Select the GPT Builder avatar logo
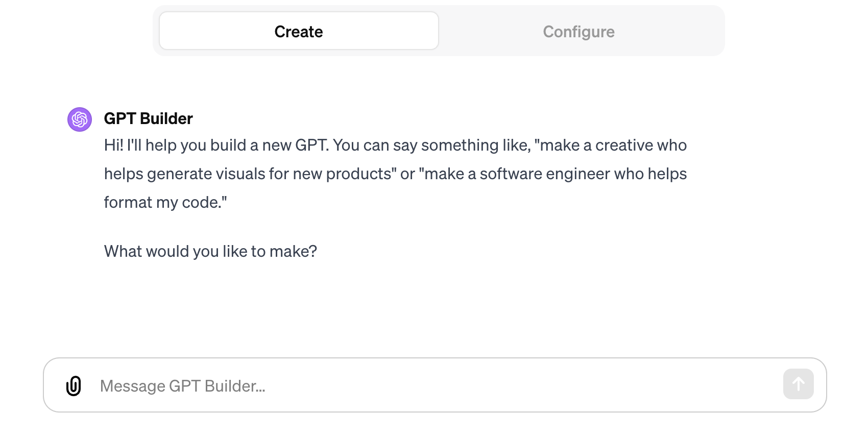Viewport: 868px width, 436px height. pyautogui.click(x=79, y=119)
